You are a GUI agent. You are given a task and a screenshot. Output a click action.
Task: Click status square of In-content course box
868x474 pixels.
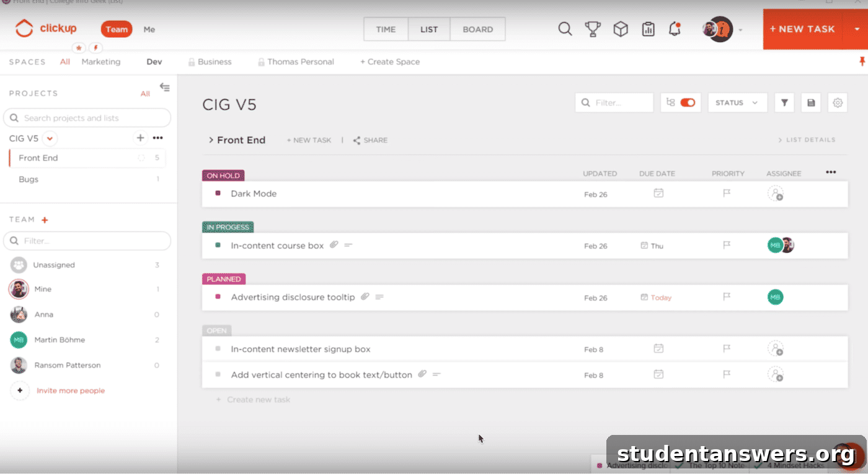218,245
